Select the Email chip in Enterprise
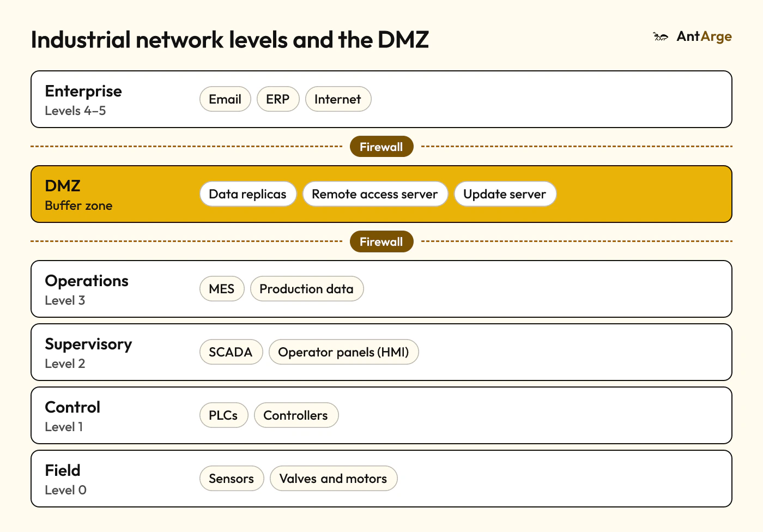763x532 pixels. tap(225, 99)
